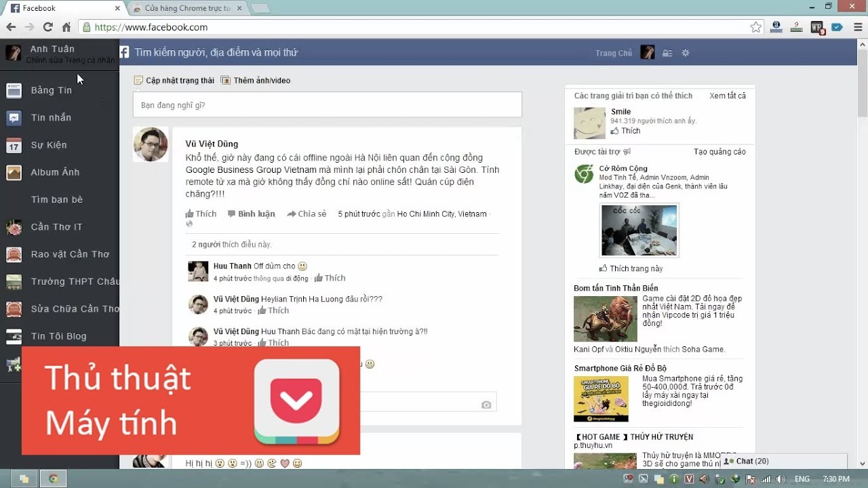Open Tin Tôi Blog sidebar item
Image resolution: width=868 pixels, height=488 pixels.
(60, 336)
